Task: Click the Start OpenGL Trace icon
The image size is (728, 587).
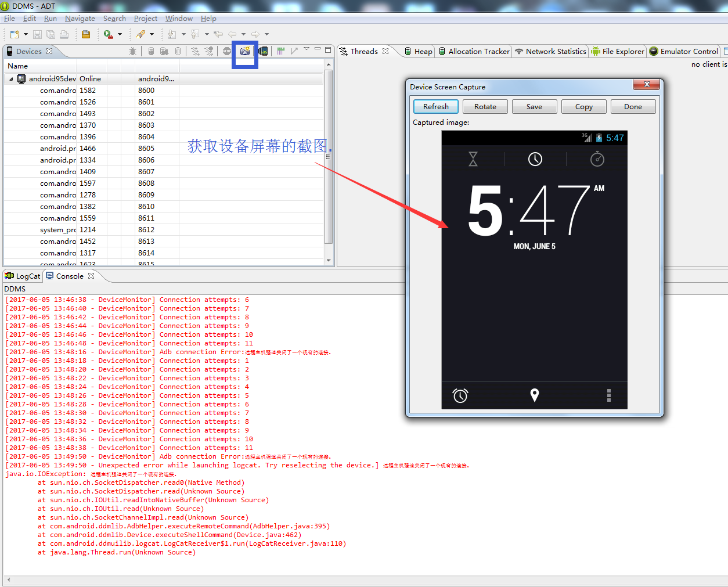Action: tap(294, 51)
